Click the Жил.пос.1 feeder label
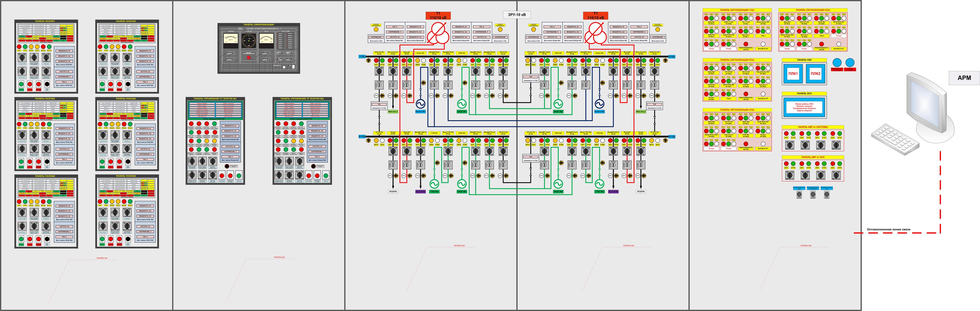 pos(393,112)
